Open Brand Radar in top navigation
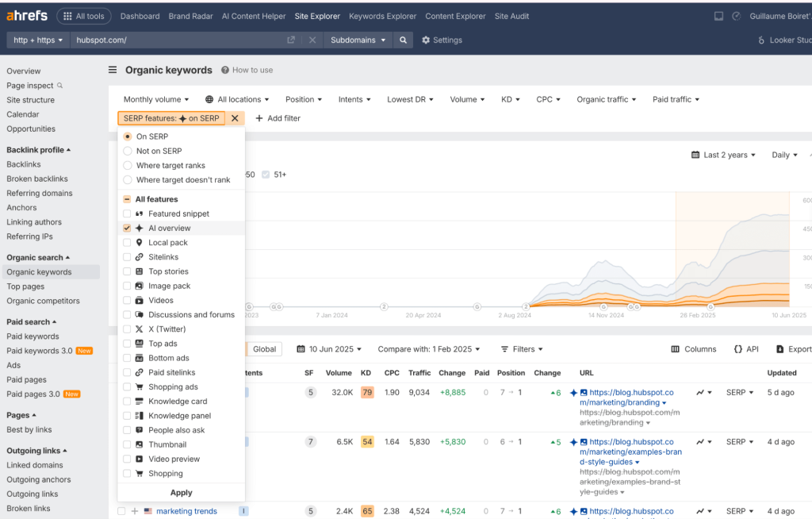The image size is (812, 519). 190,16
